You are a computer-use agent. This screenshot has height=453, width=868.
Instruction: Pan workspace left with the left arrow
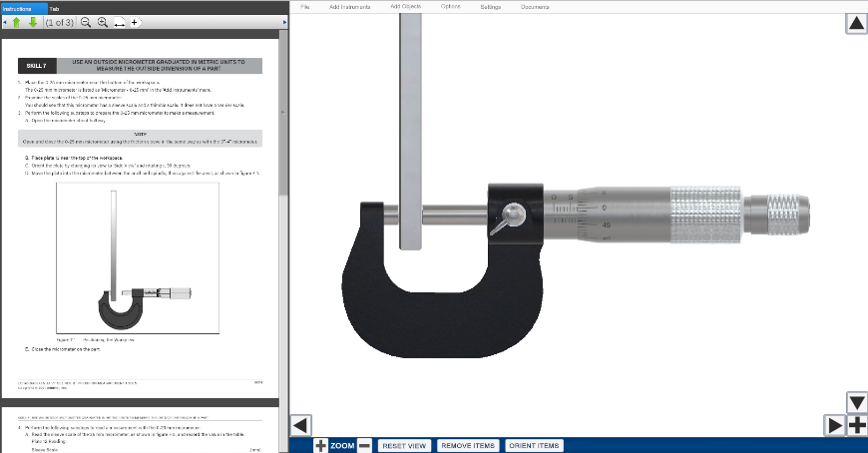pos(301,424)
